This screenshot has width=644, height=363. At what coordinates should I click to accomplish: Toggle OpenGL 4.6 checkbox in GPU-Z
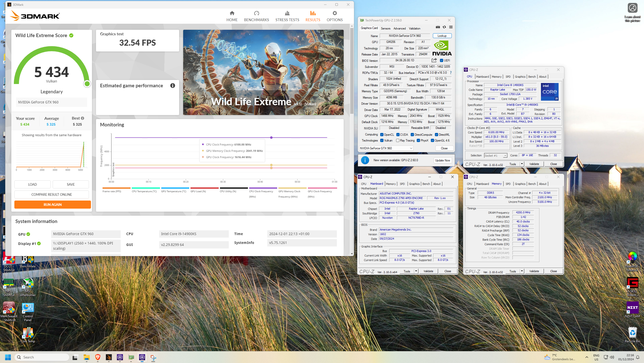tap(432, 141)
